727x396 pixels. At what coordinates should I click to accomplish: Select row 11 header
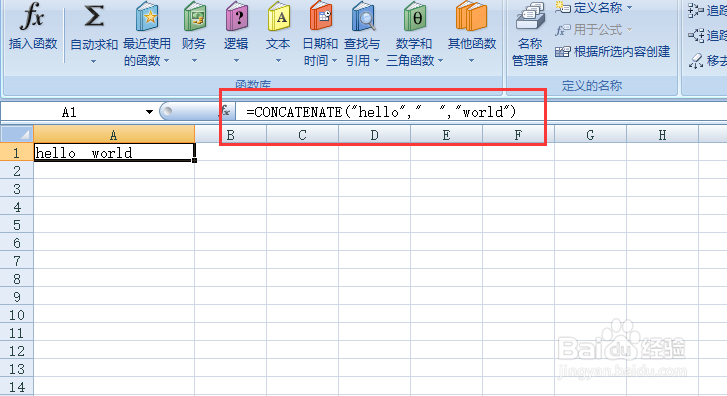(17, 333)
